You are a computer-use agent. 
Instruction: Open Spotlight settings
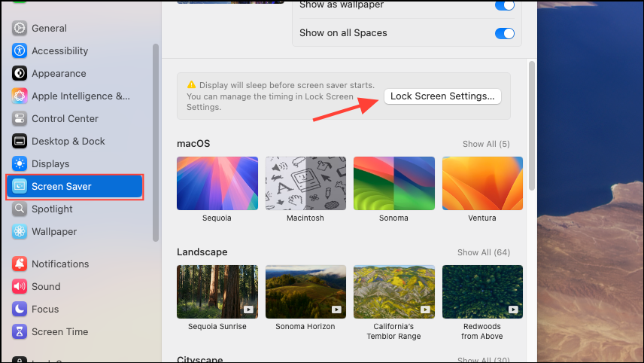click(74, 209)
